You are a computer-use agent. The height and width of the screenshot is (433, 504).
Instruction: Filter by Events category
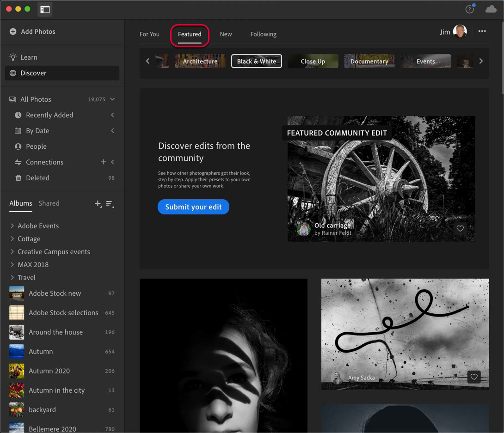click(x=425, y=61)
